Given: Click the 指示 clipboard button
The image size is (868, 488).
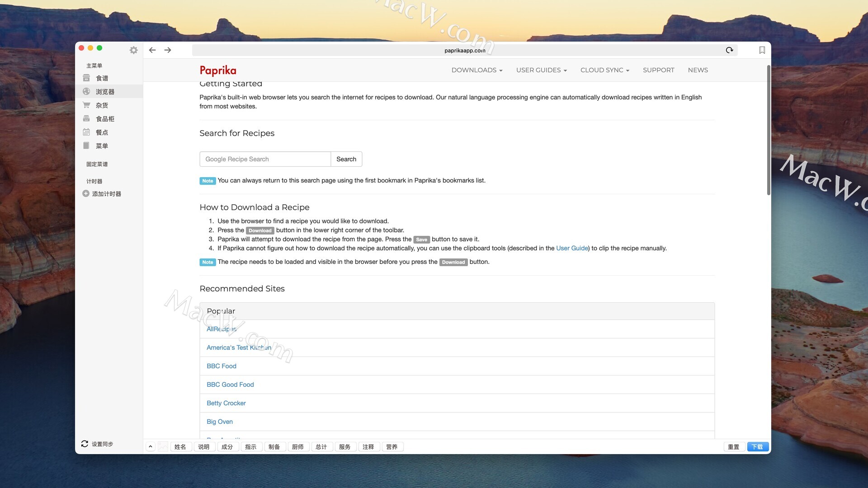Looking at the screenshot, I should click(251, 447).
